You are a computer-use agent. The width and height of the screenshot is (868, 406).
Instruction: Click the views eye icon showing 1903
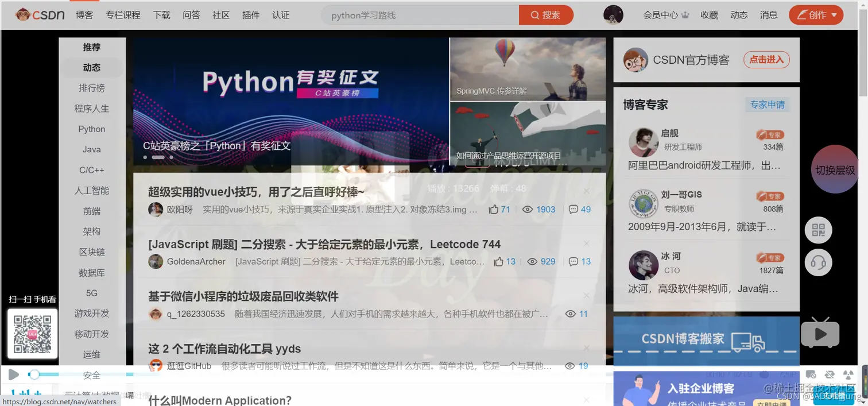click(528, 210)
